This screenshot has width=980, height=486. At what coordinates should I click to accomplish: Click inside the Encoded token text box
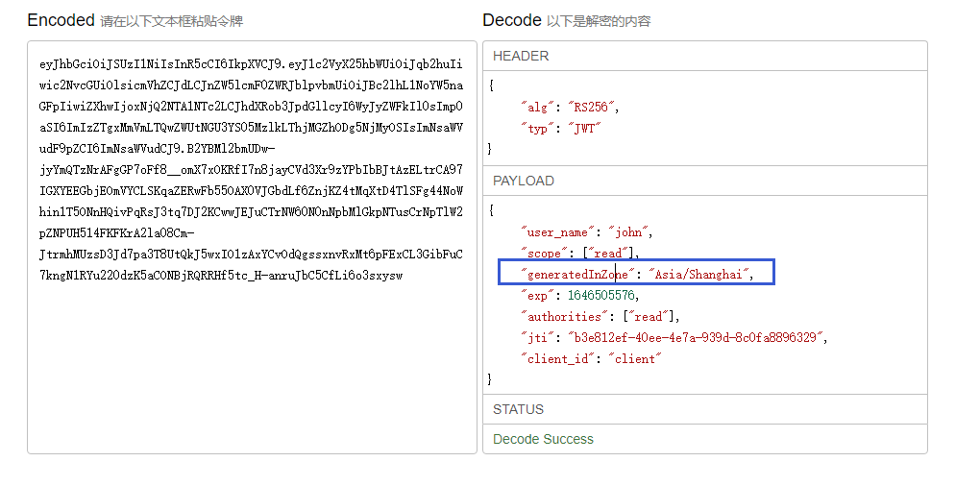(x=252, y=248)
